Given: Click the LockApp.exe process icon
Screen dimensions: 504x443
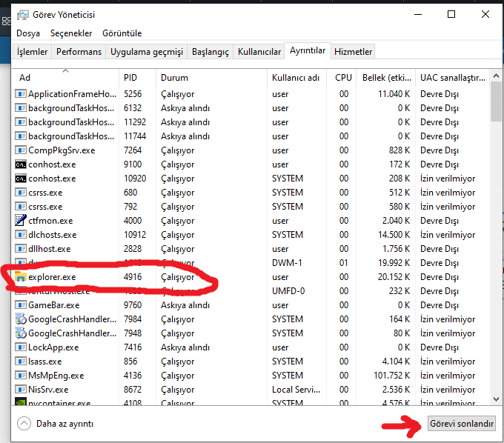Looking at the screenshot, I should click(21, 347).
